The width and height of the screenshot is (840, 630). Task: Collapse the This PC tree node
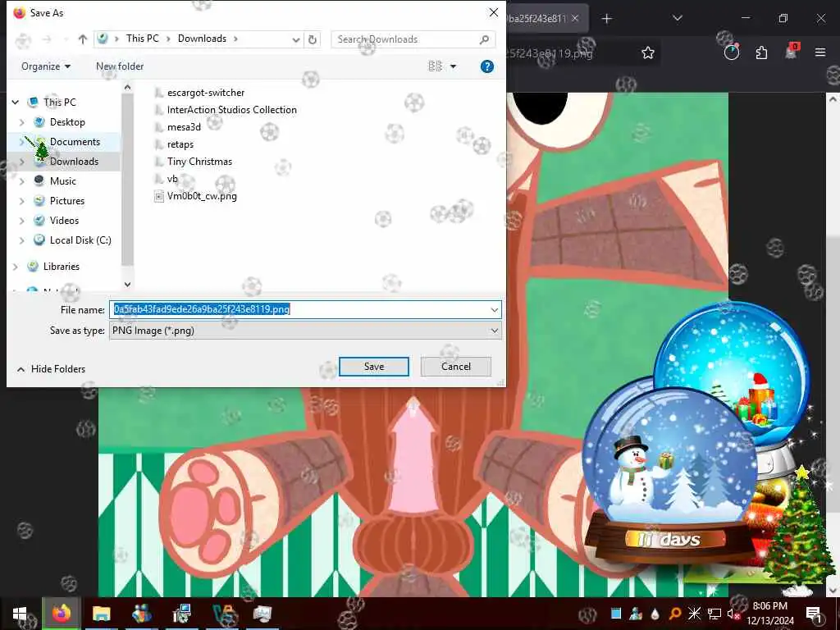(x=16, y=102)
